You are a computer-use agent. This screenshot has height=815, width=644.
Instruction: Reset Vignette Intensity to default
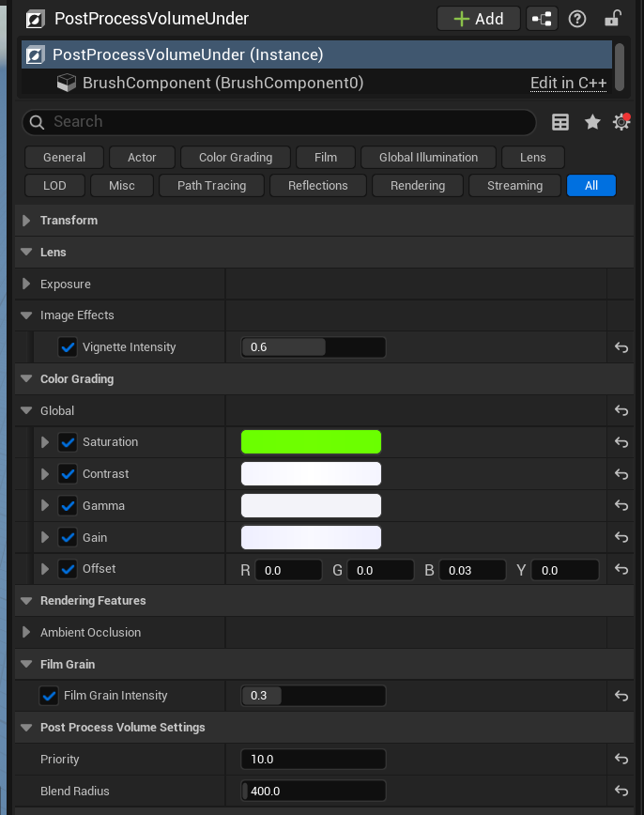coord(621,347)
